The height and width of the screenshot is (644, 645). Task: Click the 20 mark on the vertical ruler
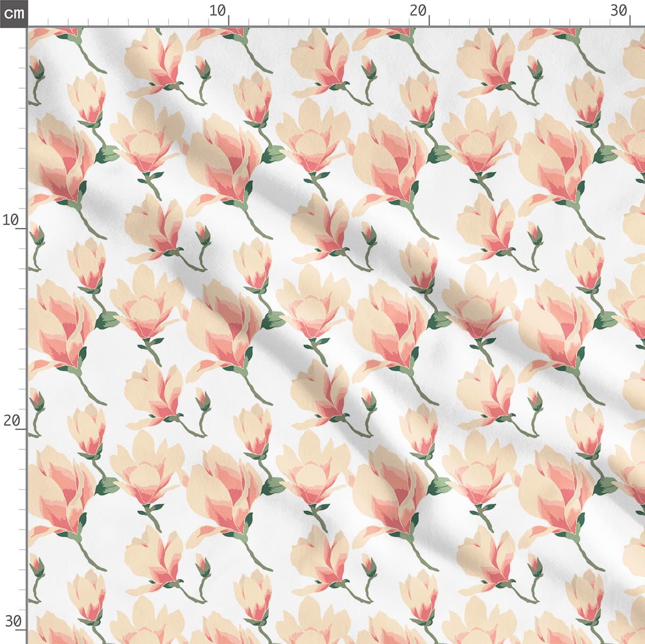(11, 420)
